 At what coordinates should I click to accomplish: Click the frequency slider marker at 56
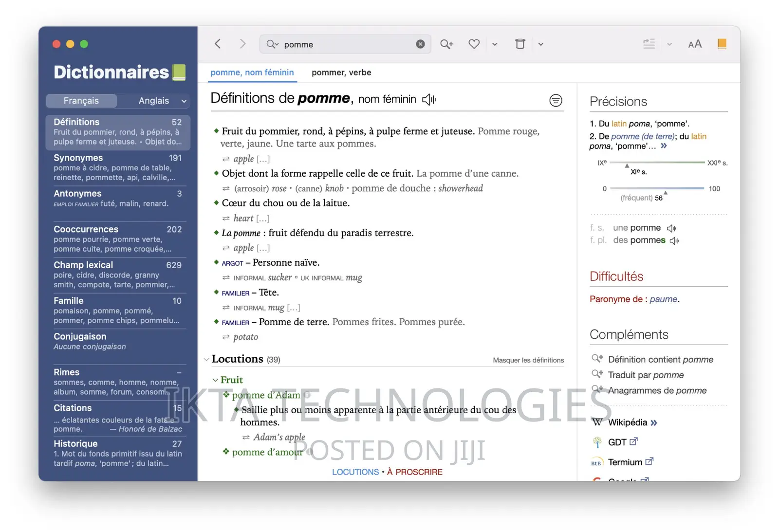click(666, 192)
